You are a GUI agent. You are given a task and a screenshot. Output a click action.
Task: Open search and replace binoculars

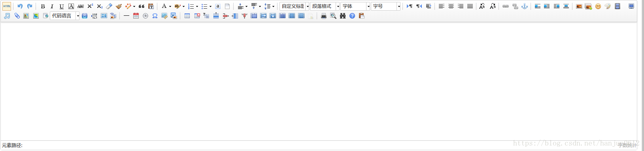343,16
